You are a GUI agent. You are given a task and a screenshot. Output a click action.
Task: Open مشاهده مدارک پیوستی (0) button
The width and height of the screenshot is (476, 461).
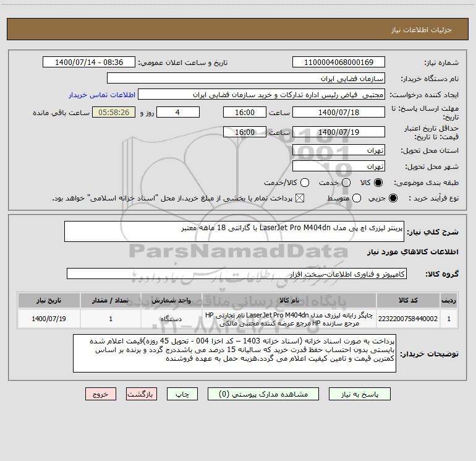263,394
